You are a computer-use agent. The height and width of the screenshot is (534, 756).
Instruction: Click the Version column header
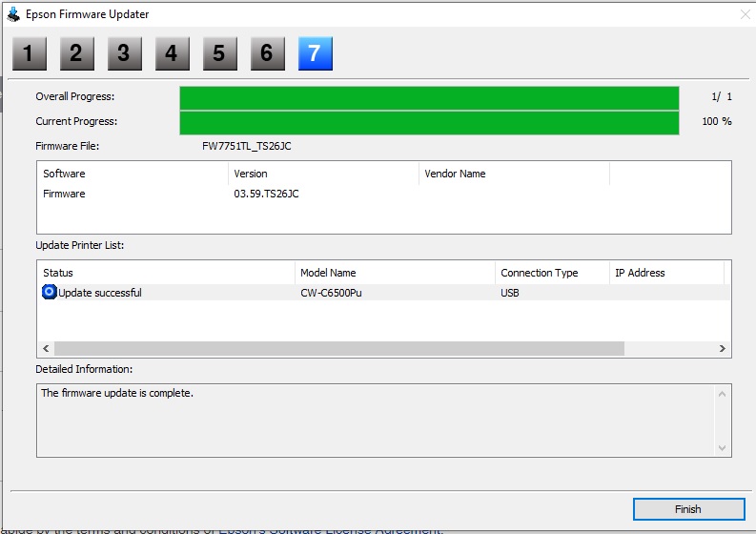(x=323, y=174)
